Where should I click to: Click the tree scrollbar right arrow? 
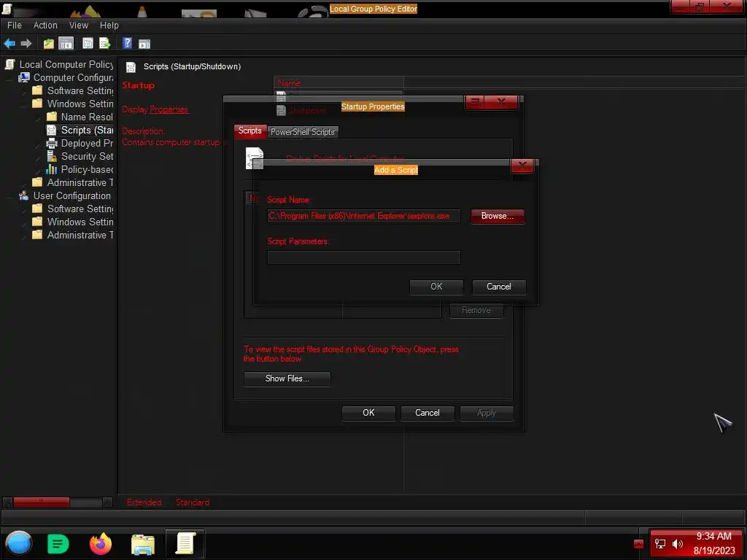click(x=108, y=502)
